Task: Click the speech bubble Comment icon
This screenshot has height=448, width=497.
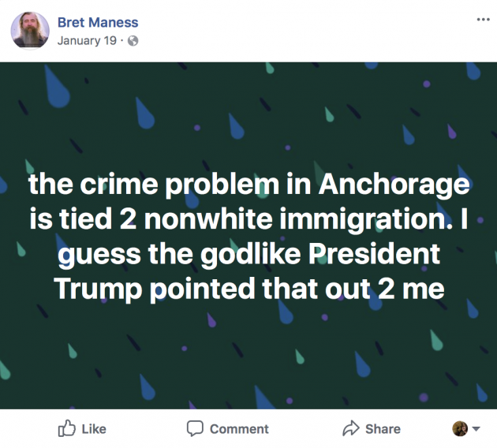Action: [194, 428]
